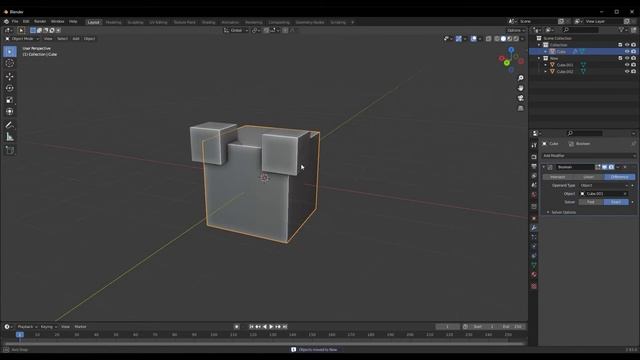This screenshot has height=360, width=640.
Task: Open the viewport Options dropdown
Action: click(516, 30)
